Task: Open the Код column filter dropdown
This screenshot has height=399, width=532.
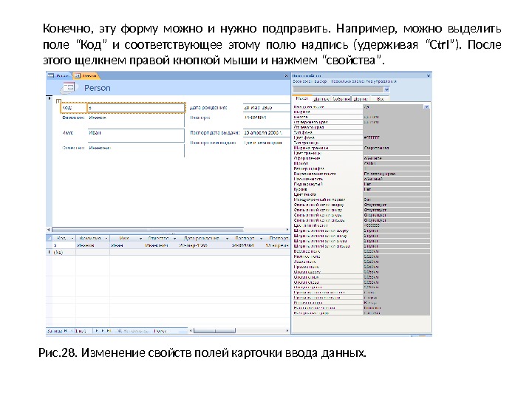Action: [x=72, y=238]
